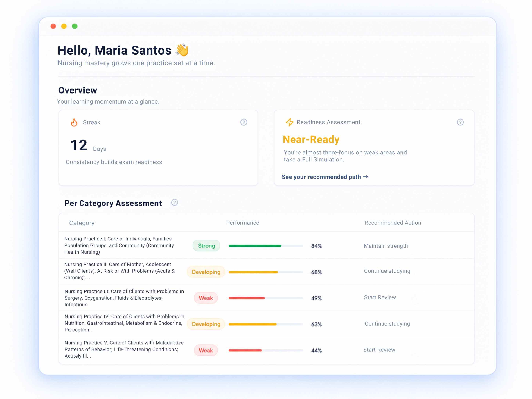Screen dimensions: 532x399
Task: Open Per Category Assessment help icon
Action: tap(175, 202)
